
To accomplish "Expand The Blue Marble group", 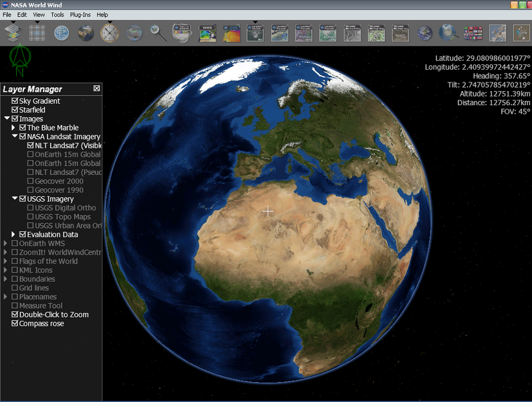I will click(x=13, y=127).
